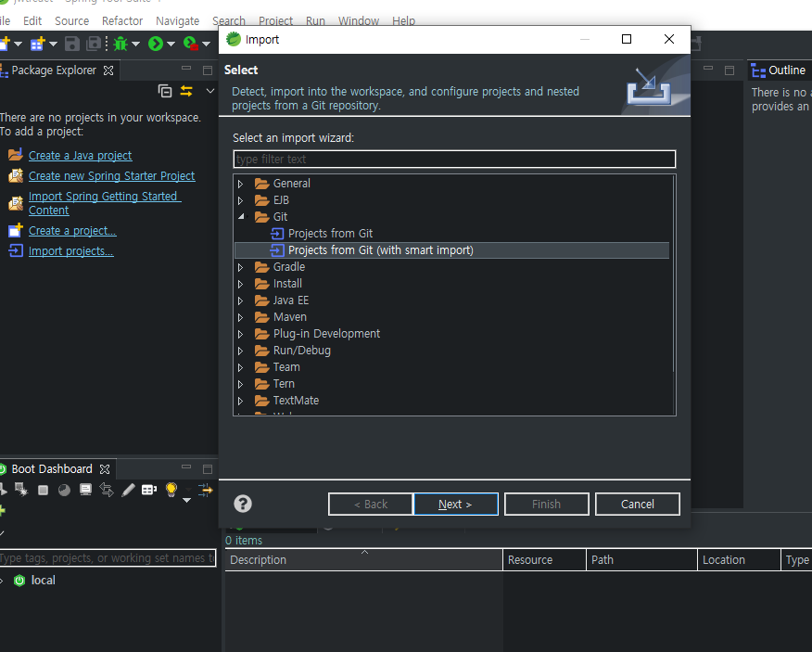Click the Boot Dashboard stop square icon
The image size is (812, 652).
pyautogui.click(x=43, y=491)
